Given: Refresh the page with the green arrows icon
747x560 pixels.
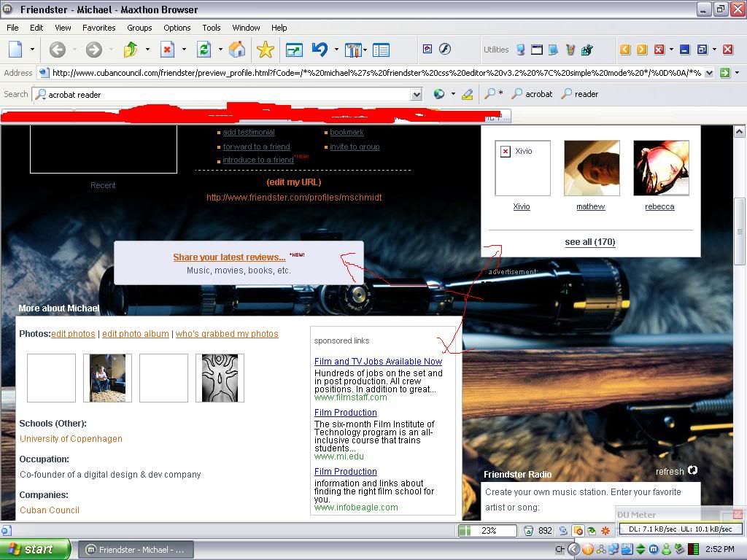Looking at the screenshot, I should coord(204,49).
